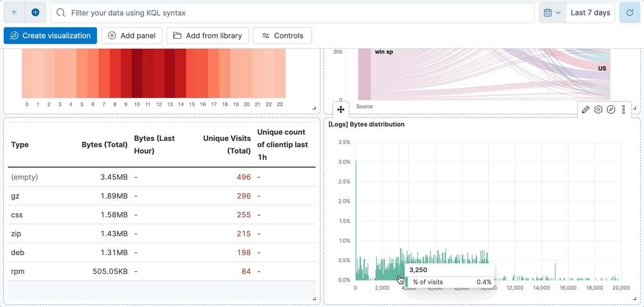Select the US node in the Sankey diagram
The height and width of the screenshot is (307, 644).
[x=602, y=68]
